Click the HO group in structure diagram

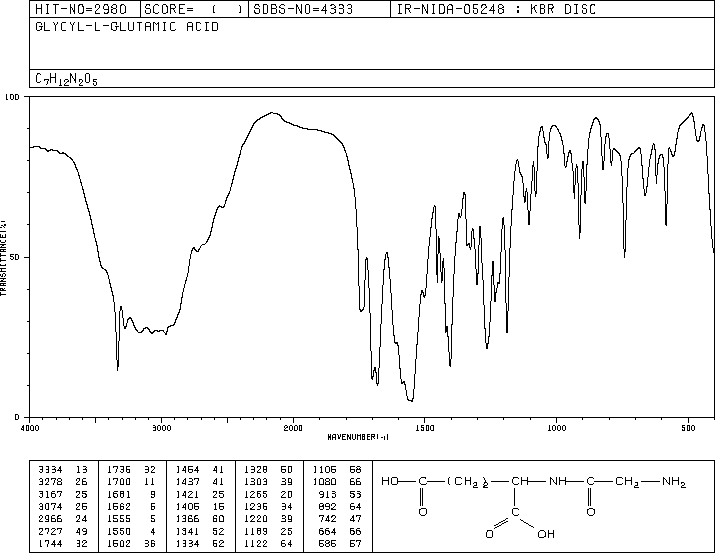tap(390, 481)
